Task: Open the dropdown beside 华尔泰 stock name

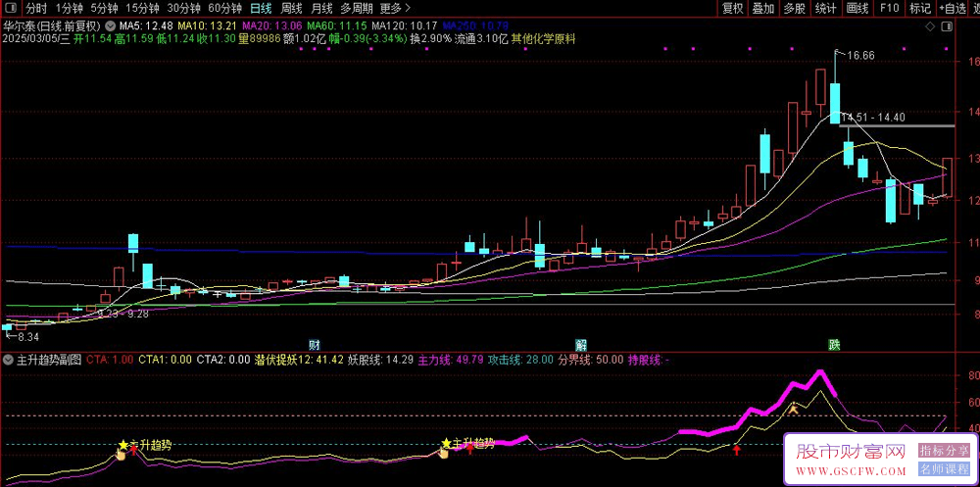Action: 111,26
